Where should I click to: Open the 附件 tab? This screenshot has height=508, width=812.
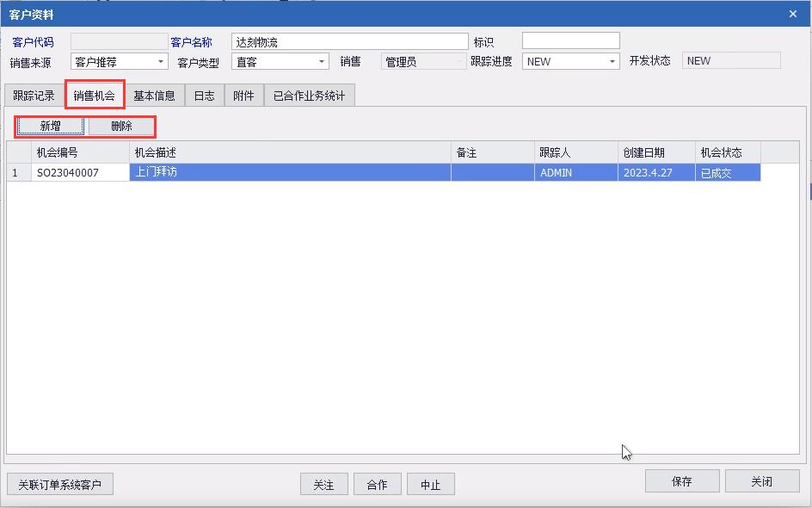(244, 96)
